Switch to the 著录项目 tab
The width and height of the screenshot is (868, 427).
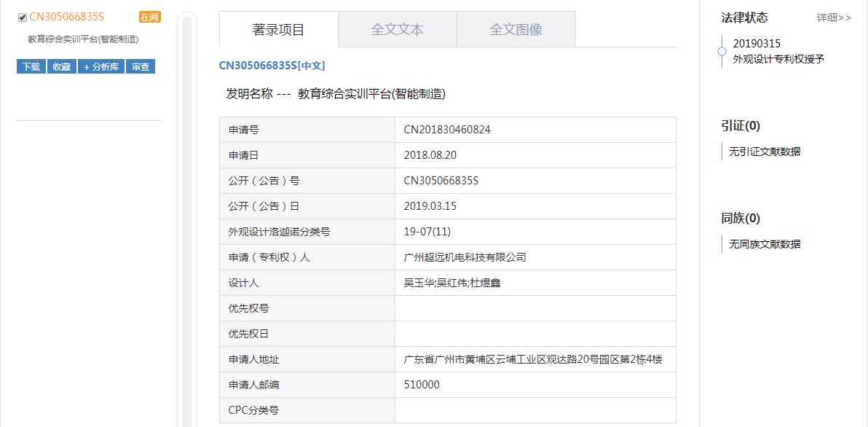[278, 30]
